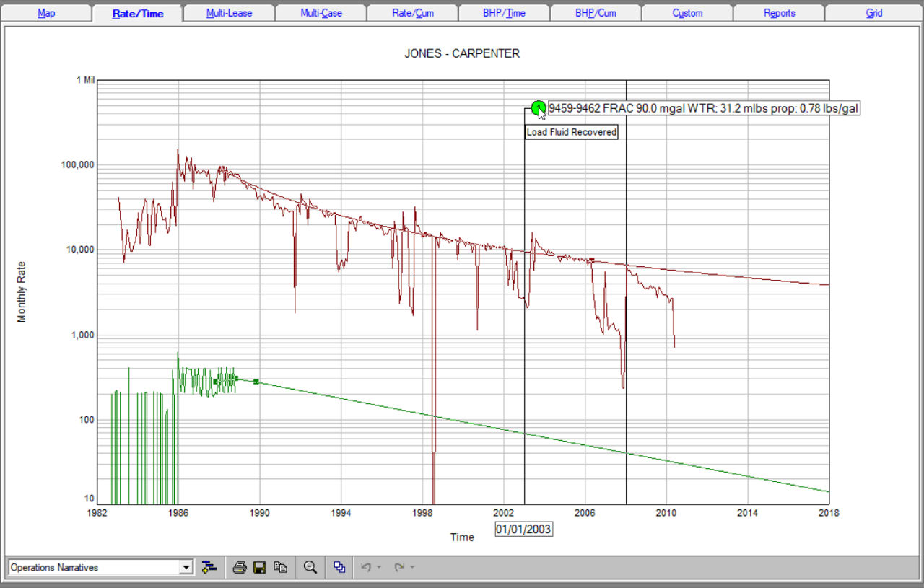Open the redo history dropdown arrow
Screen dimensions: 924x588
(412, 567)
